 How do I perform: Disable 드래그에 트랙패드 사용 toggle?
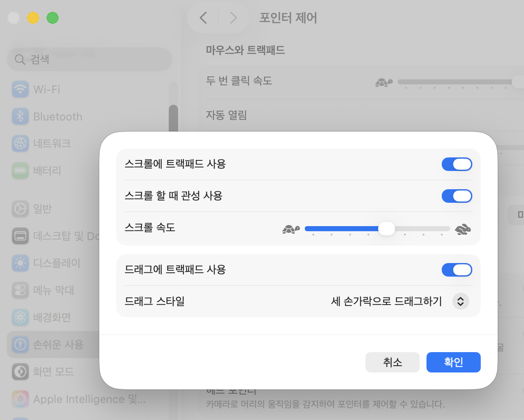point(457,270)
